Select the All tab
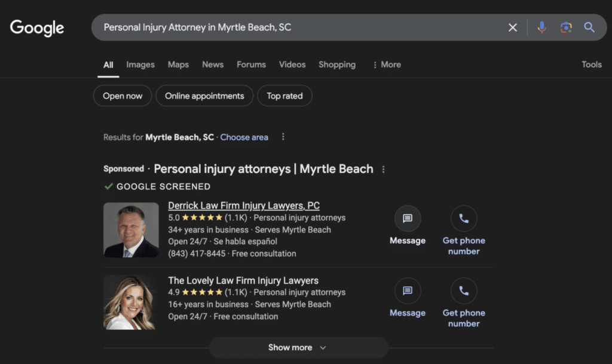Screen dimensions: 612x364 108,65
